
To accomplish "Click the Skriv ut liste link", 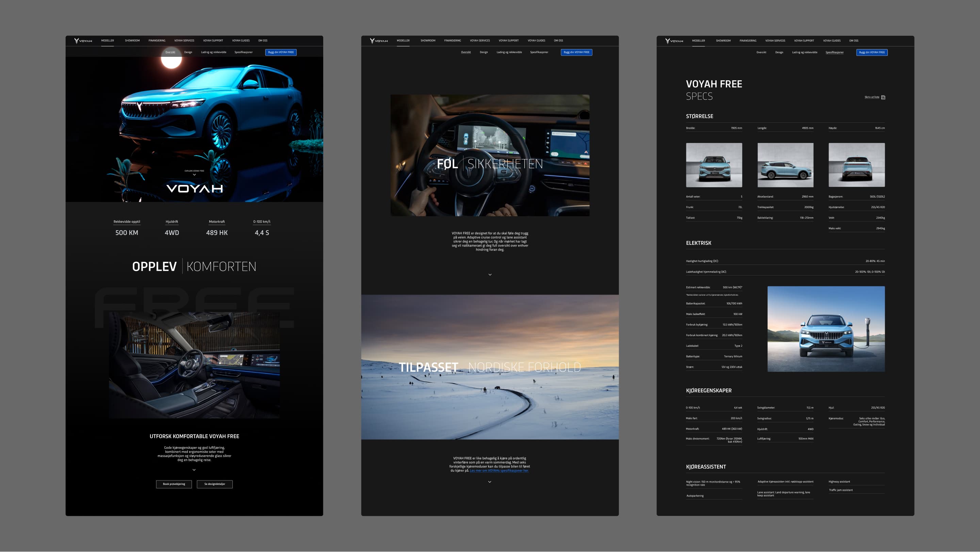I will point(872,97).
